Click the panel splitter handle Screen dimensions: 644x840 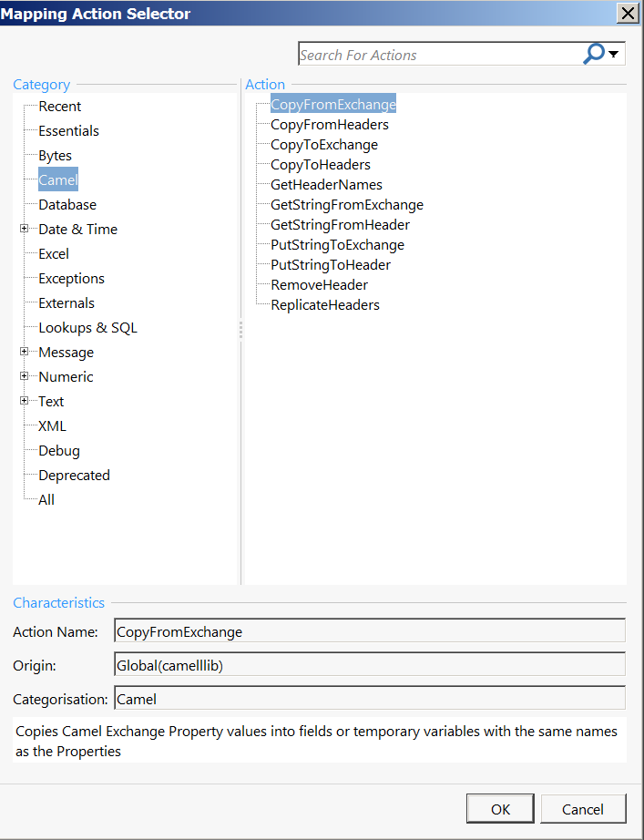(241, 329)
